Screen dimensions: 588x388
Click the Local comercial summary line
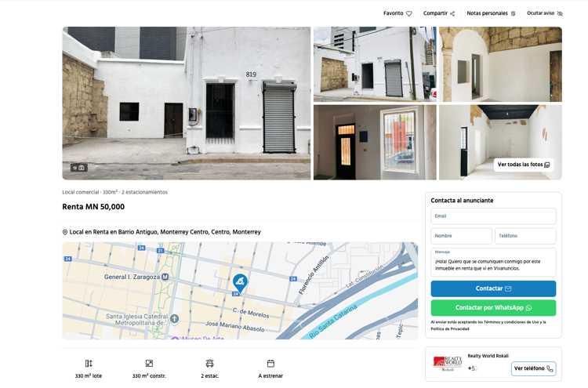(x=114, y=192)
